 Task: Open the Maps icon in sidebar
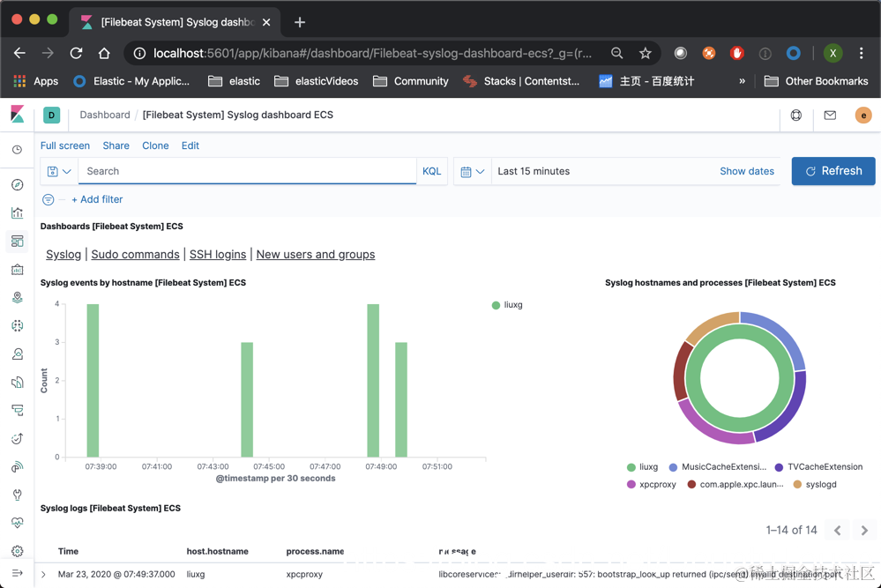[18, 297]
